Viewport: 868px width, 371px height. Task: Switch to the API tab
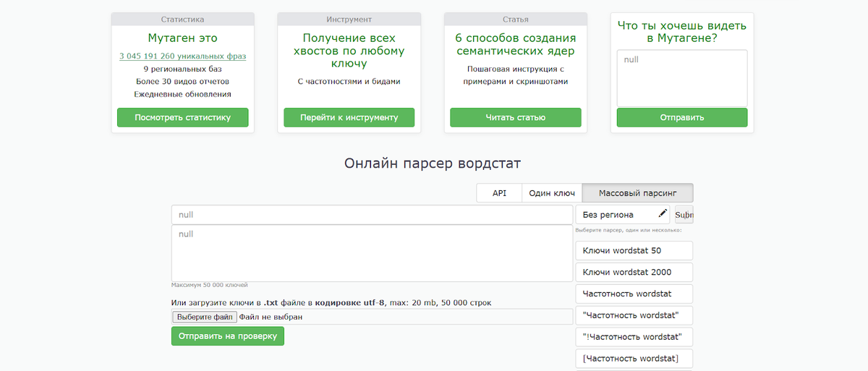499,193
